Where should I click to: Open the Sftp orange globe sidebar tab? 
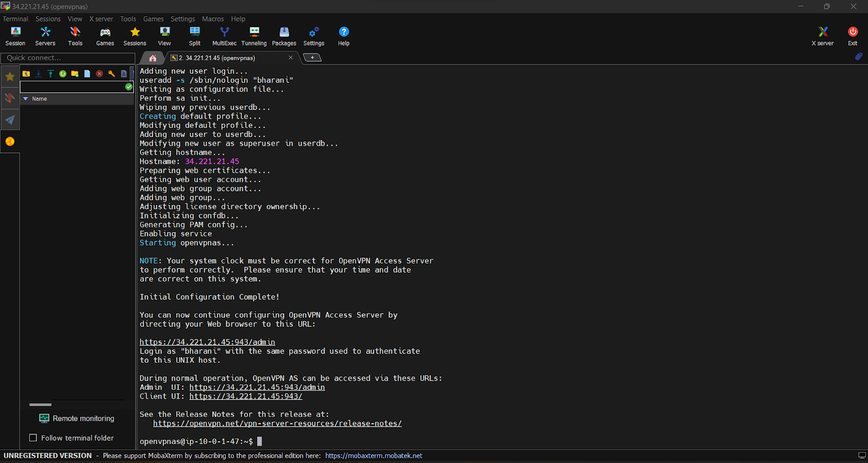point(10,142)
